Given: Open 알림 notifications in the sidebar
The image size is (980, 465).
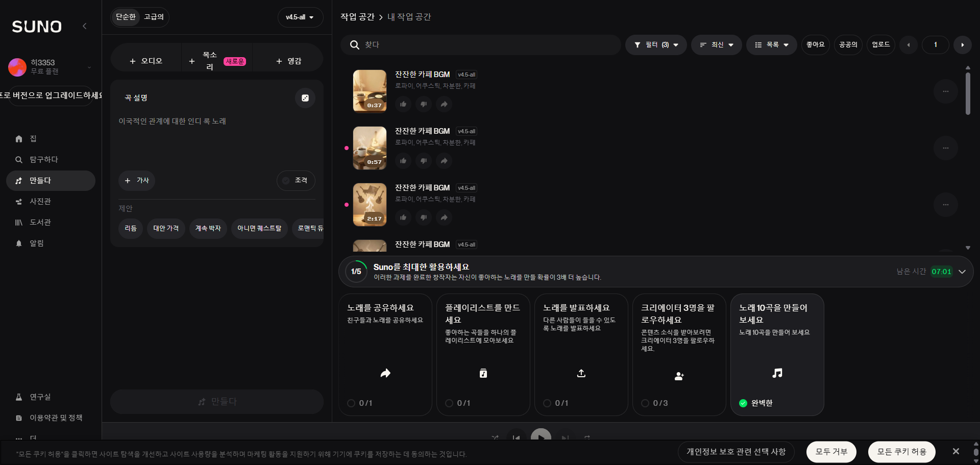Looking at the screenshot, I should coord(51,243).
